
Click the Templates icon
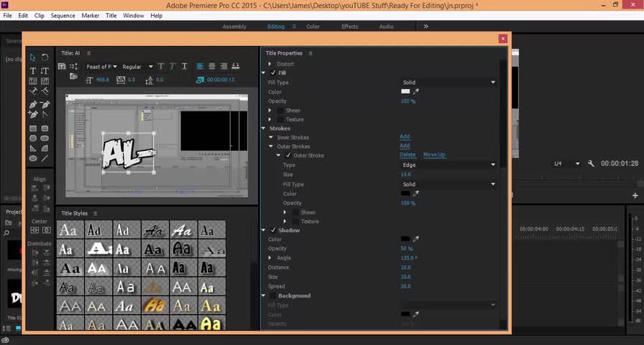tap(73, 76)
